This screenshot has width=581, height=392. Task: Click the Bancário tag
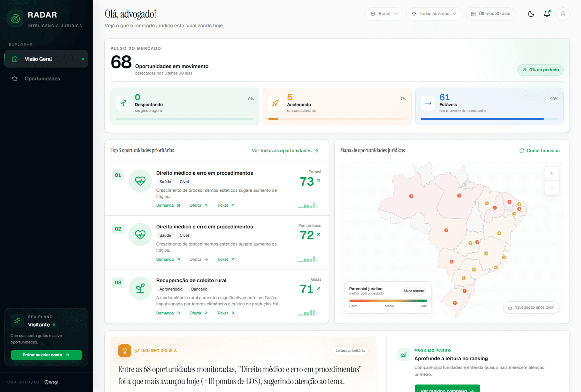pos(199,289)
